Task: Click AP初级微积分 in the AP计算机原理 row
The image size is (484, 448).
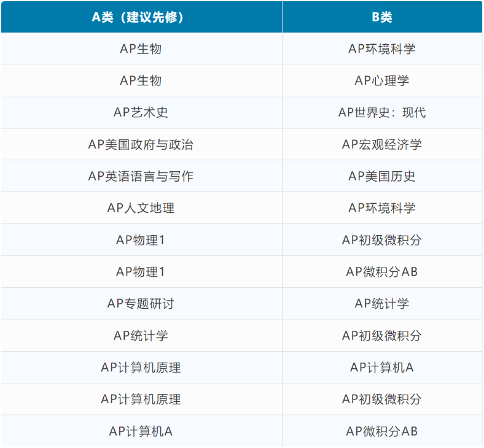Action: tap(382, 399)
